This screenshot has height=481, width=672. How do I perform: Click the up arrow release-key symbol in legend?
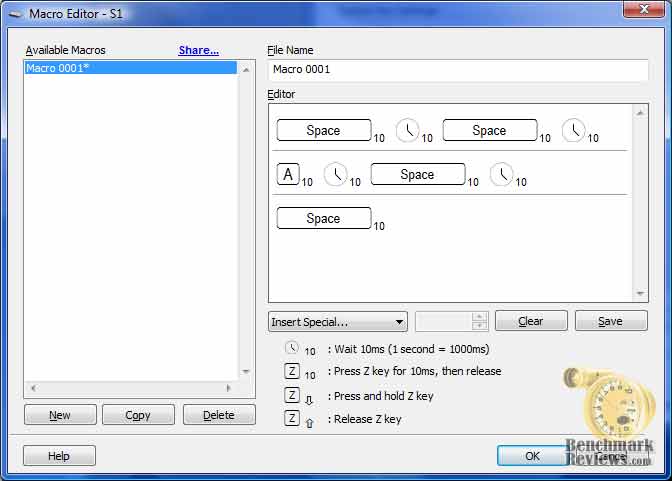tap(309, 424)
